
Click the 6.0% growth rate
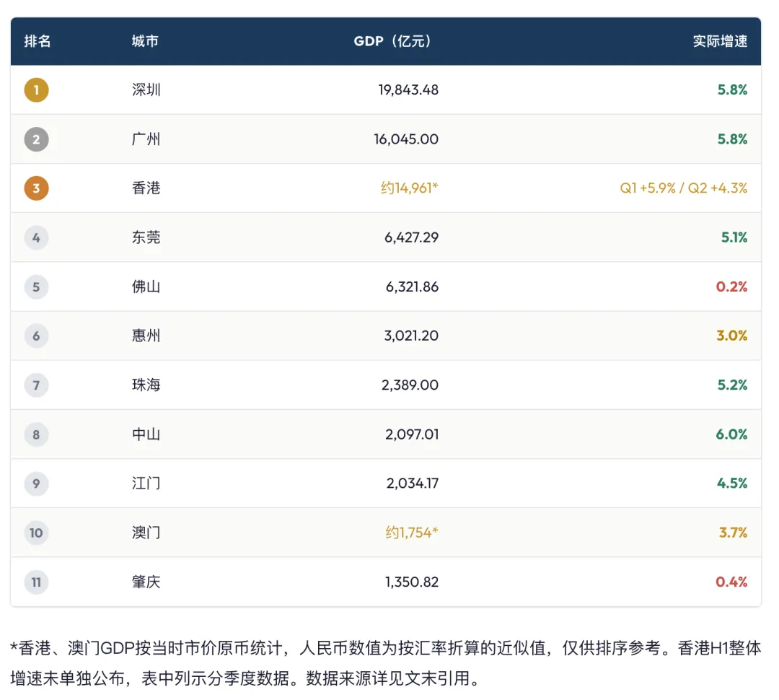tap(731, 434)
